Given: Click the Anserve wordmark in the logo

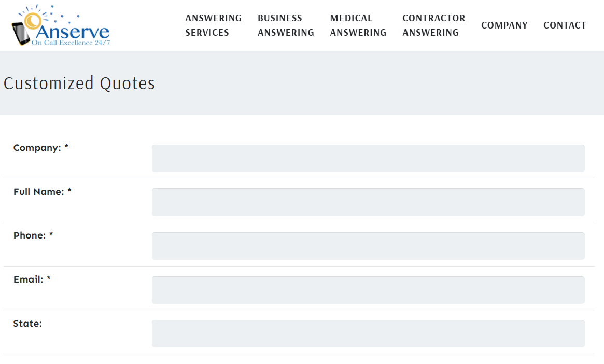Looking at the screenshot, I should pyautogui.click(x=73, y=31).
